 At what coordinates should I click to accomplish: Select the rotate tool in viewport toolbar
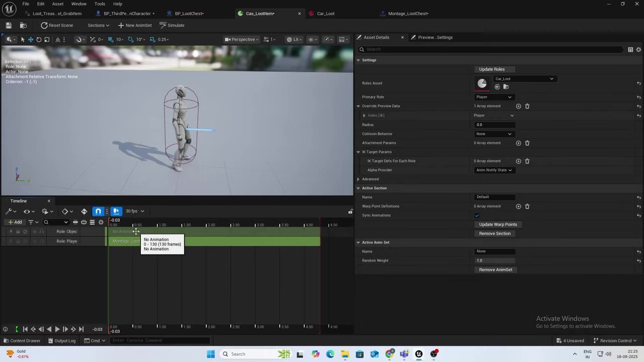pos(39,39)
